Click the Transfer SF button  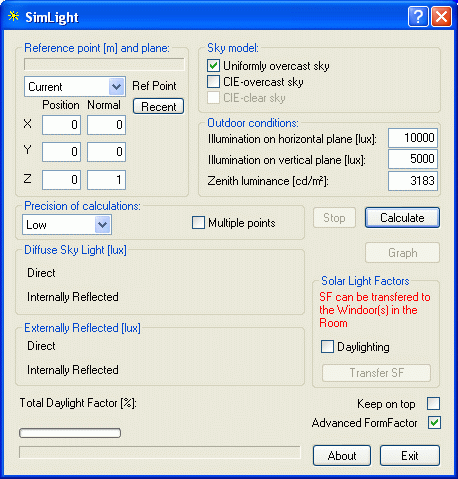376,373
